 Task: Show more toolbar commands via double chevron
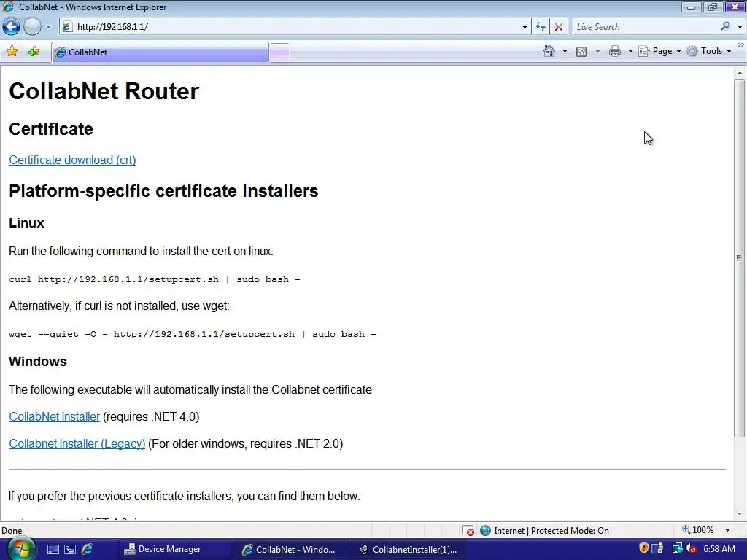click(x=741, y=44)
